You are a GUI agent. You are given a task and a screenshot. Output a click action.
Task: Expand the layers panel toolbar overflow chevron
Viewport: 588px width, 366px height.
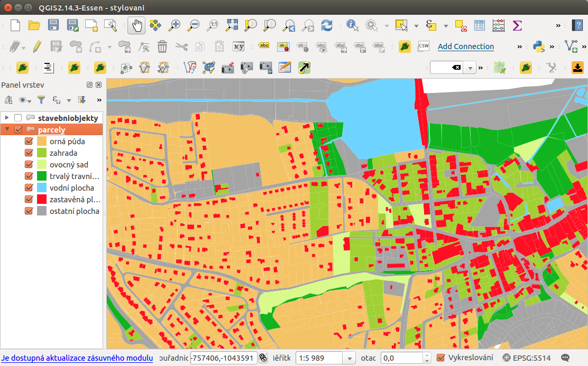pos(99,100)
